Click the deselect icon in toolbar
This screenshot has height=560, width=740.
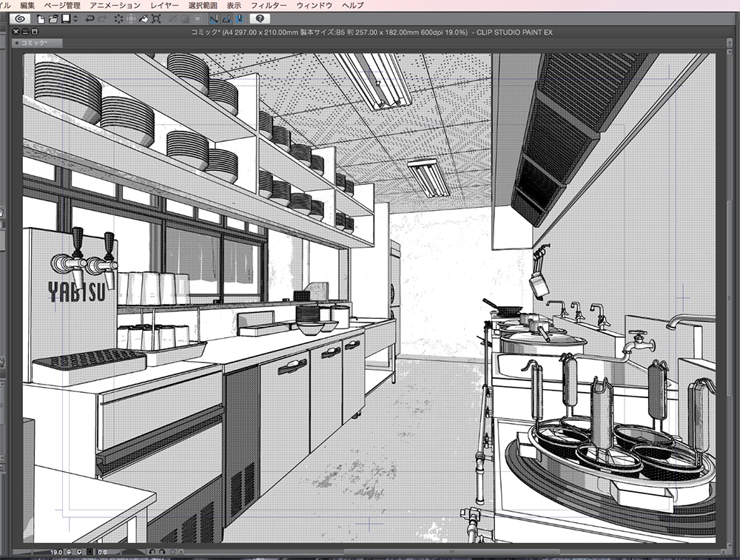[x=172, y=19]
